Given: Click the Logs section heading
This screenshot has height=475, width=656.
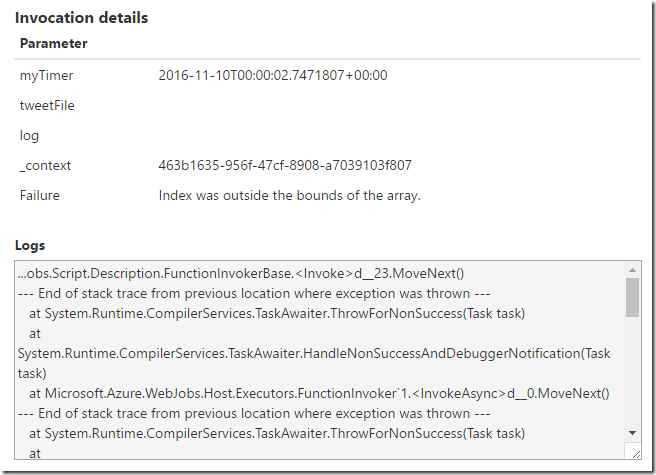Looking at the screenshot, I should tap(30, 245).
